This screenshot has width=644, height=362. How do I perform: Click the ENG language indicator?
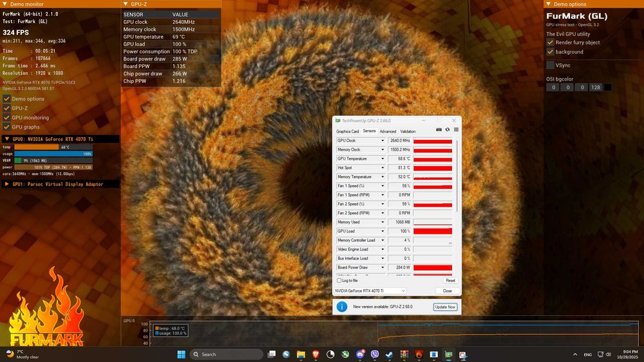tap(588, 355)
